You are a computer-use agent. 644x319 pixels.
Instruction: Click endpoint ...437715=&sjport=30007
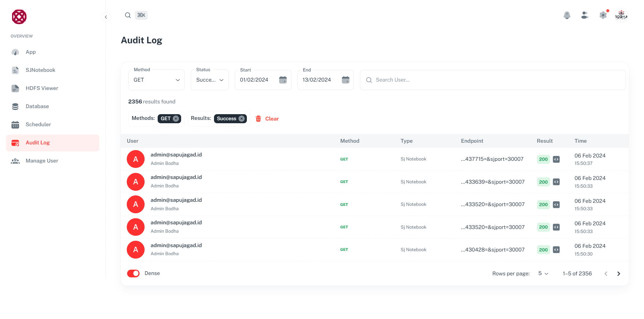492,159
